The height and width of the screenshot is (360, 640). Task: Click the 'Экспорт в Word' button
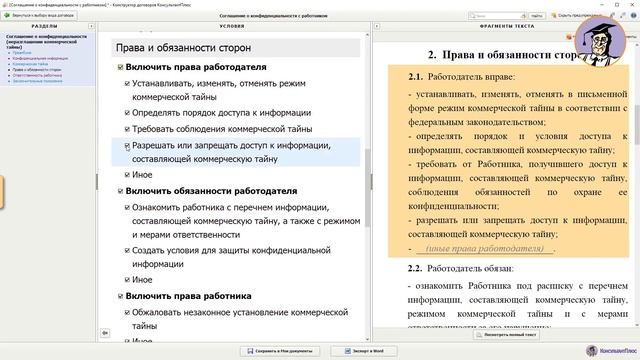pos(364,351)
